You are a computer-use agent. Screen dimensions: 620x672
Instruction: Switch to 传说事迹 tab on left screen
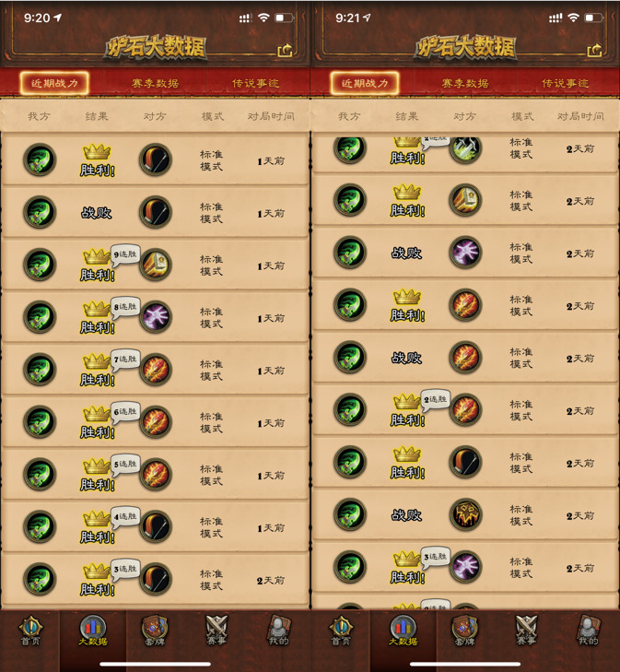[255, 83]
